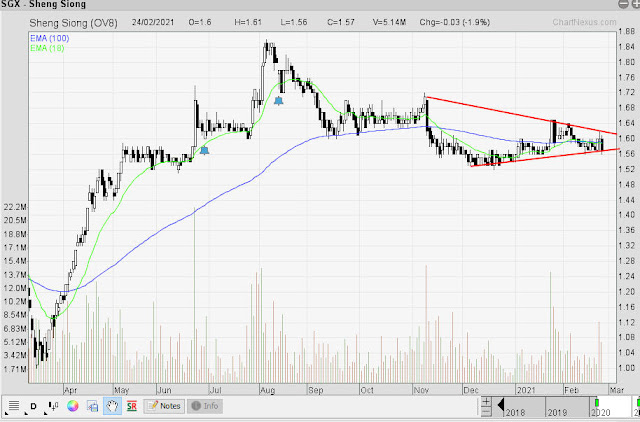Jump to 2018 on the timeline

coord(516,413)
